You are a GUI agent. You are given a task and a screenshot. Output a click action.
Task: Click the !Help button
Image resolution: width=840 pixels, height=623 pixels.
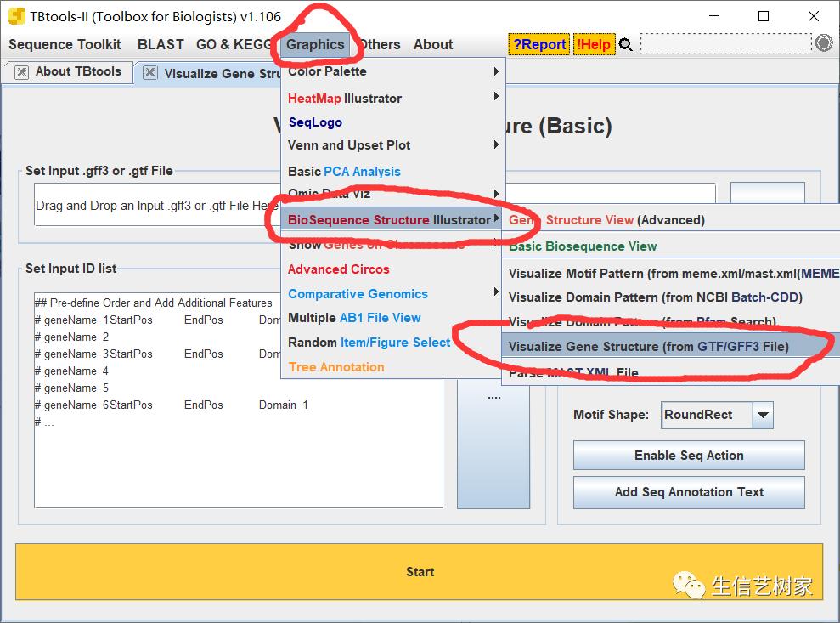tap(593, 45)
